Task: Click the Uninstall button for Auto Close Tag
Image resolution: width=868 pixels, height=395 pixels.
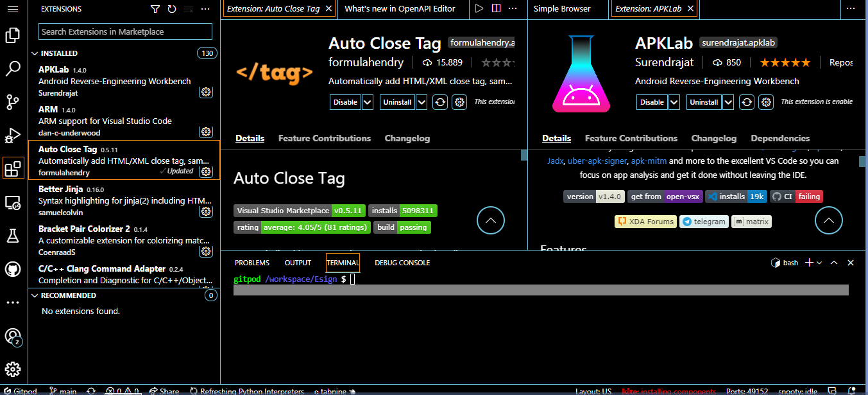Action: 397,102
